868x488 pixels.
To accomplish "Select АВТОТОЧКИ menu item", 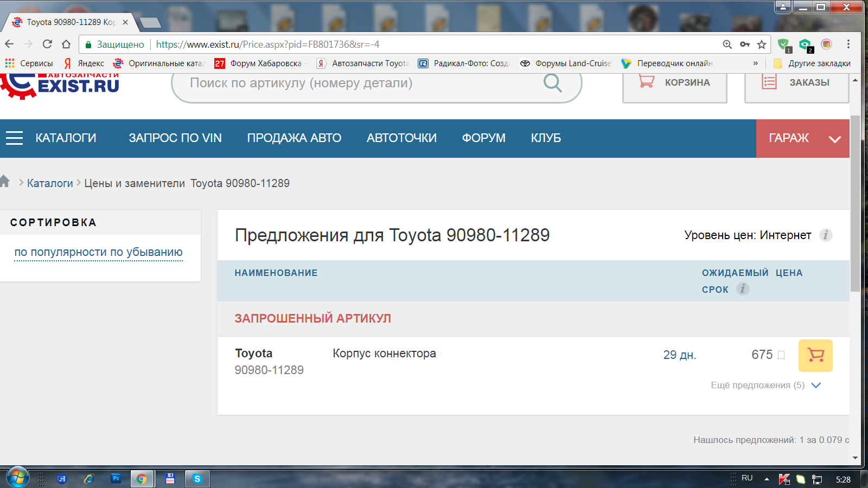I will 401,138.
